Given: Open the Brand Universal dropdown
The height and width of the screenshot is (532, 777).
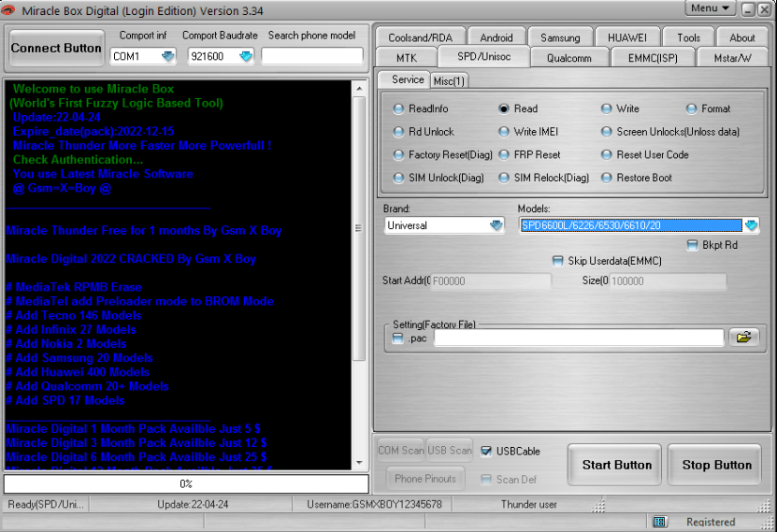Looking at the screenshot, I should point(496,225).
